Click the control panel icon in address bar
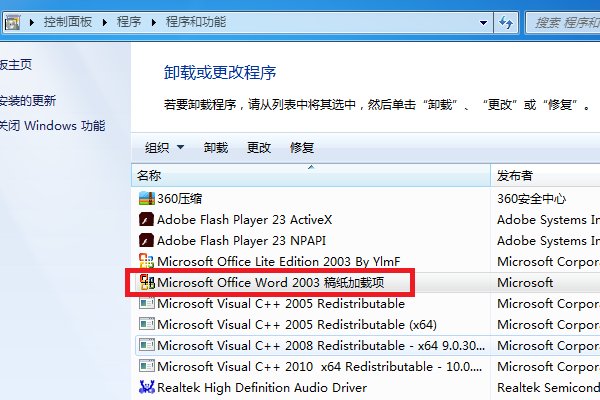The width and height of the screenshot is (600, 400). point(12,22)
